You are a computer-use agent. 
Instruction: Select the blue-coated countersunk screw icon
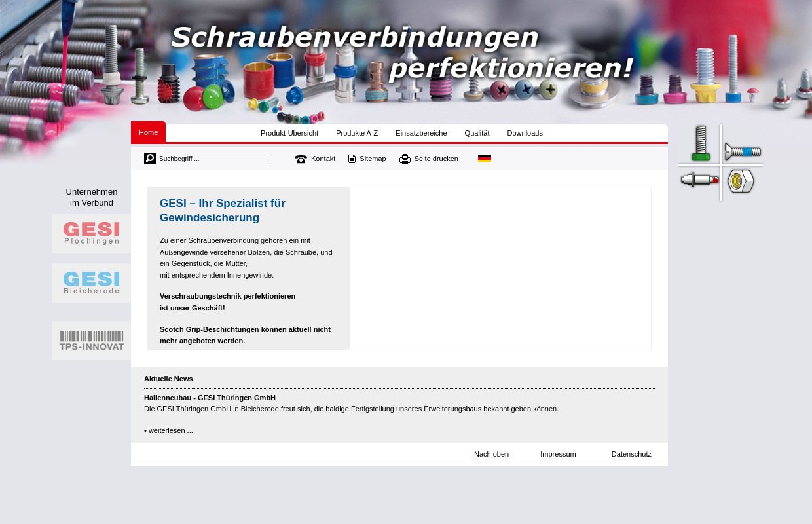tap(744, 151)
